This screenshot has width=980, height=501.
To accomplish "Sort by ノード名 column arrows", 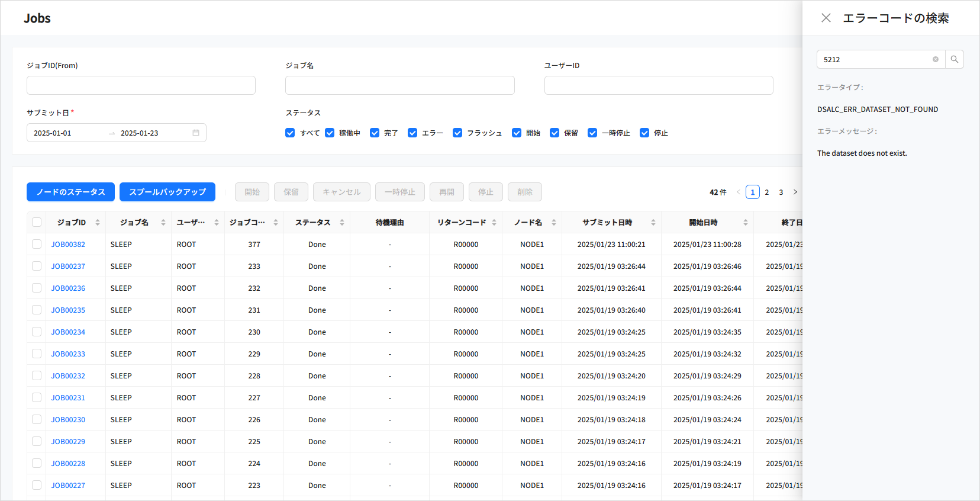I will pyautogui.click(x=554, y=223).
